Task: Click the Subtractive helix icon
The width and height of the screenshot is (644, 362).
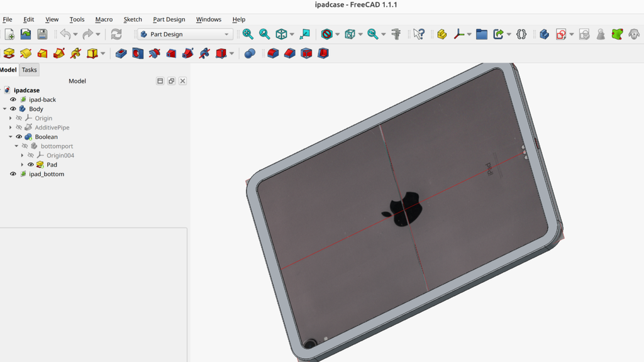Action: pos(204,53)
